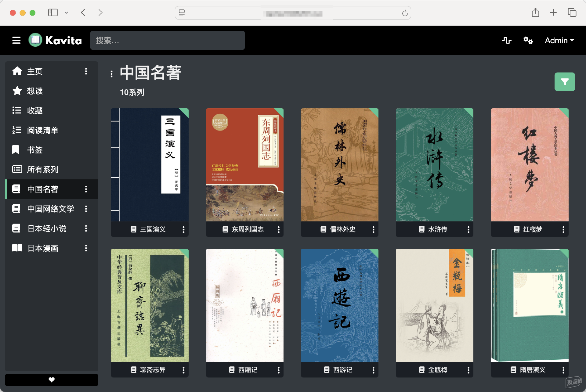
Task: Click 红楼梦 series title
Action: point(533,229)
